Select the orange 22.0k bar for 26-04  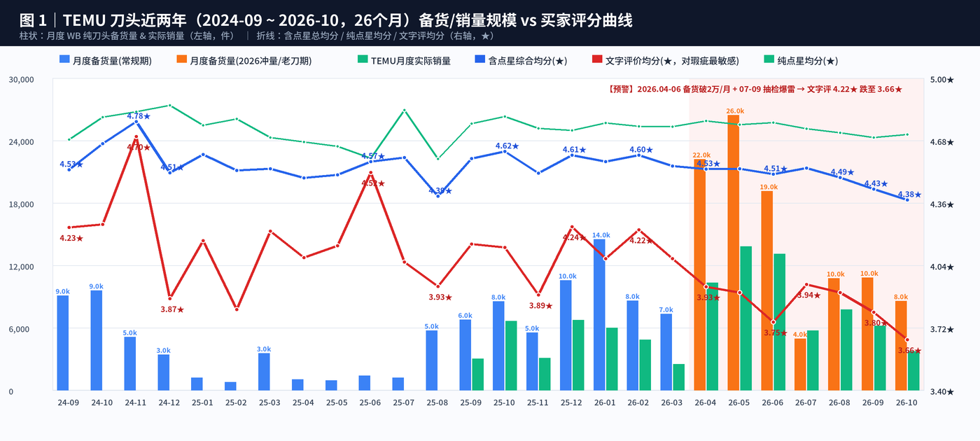701,274
